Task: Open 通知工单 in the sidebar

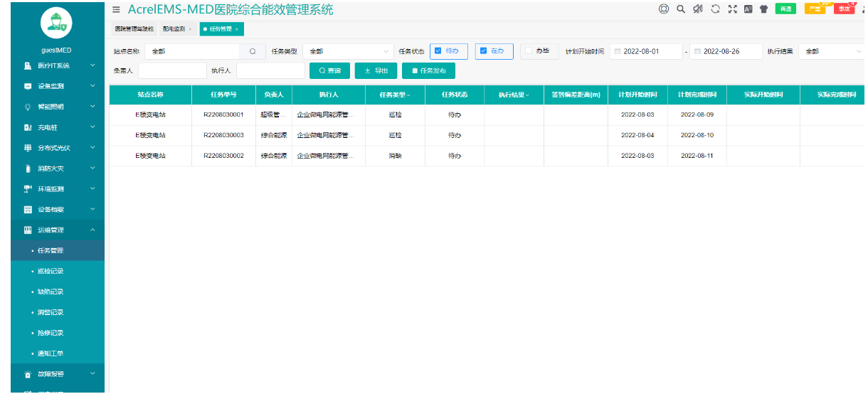Action: coord(52,354)
